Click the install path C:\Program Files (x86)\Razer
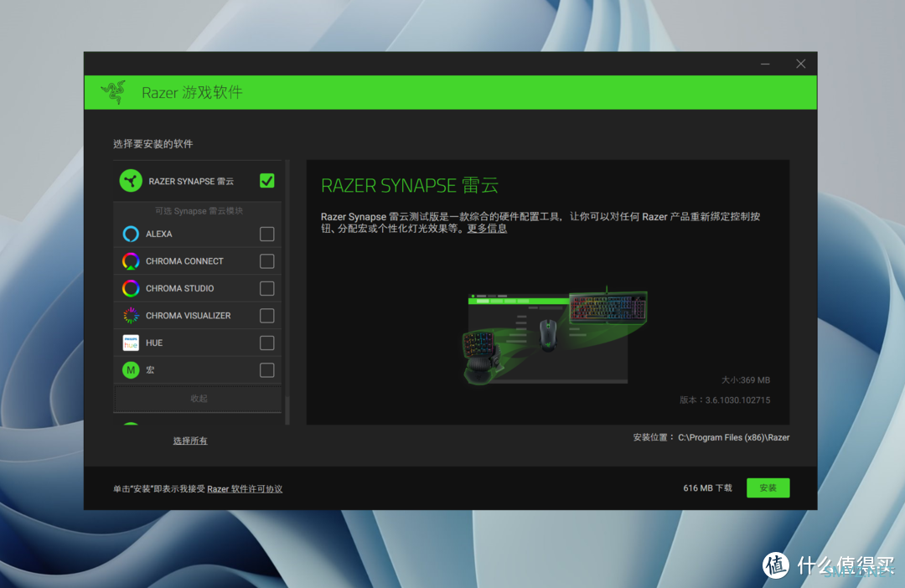Screen dimensions: 905x588 coord(733,437)
